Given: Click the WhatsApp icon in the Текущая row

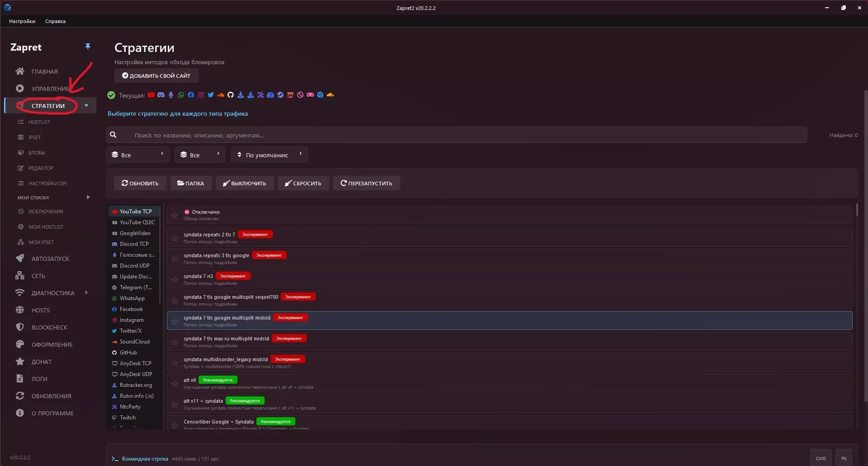Looking at the screenshot, I should pyautogui.click(x=181, y=95).
